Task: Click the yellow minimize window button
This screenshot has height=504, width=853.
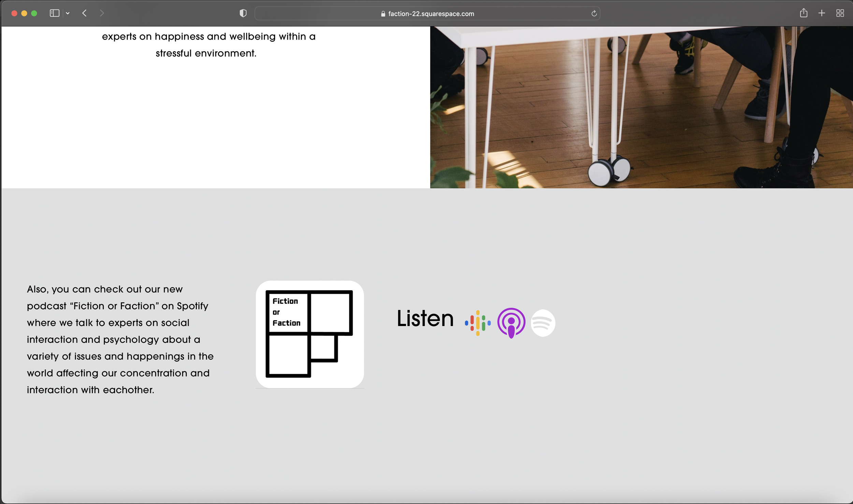Action: (24, 13)
